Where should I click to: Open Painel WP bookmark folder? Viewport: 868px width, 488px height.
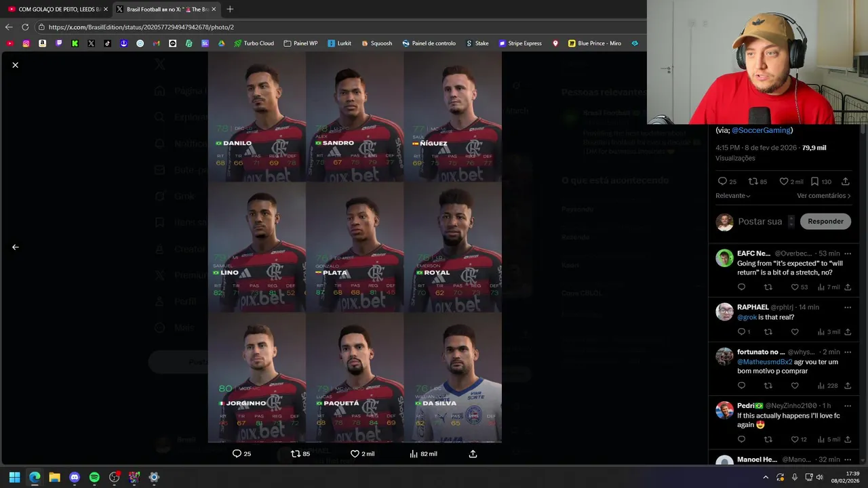(x=300, y=43)
